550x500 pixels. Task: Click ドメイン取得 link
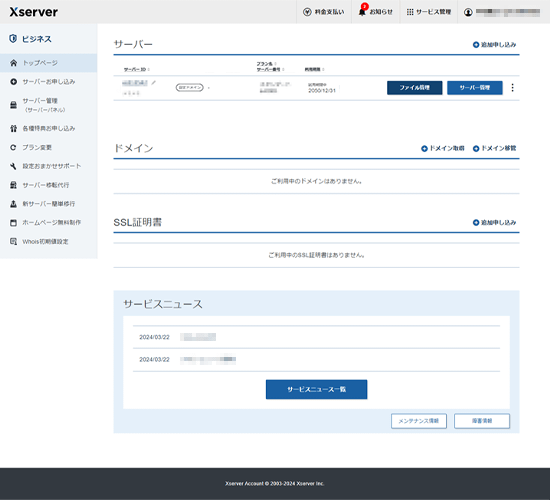tap(447, 148)
